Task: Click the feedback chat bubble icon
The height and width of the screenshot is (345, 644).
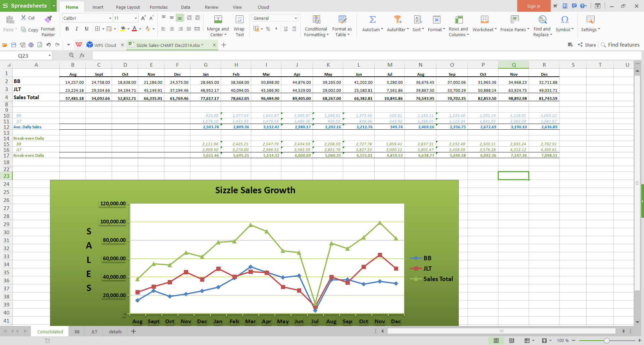Action: coord(574,6)
